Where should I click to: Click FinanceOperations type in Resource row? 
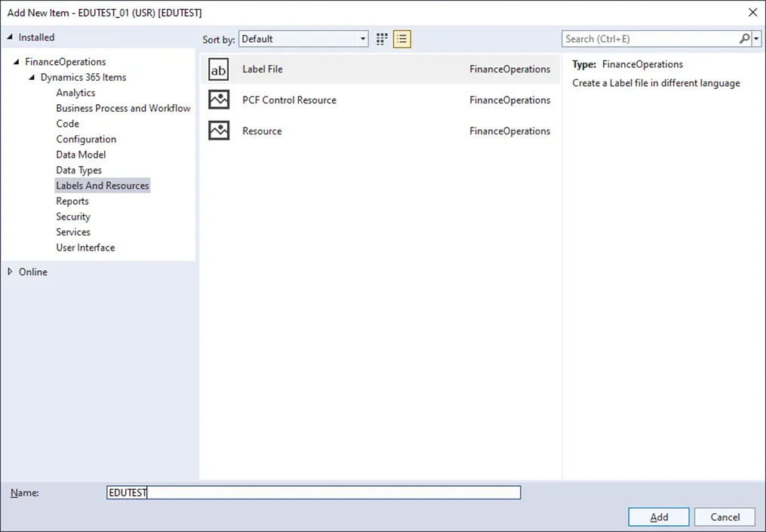[510, 131]
